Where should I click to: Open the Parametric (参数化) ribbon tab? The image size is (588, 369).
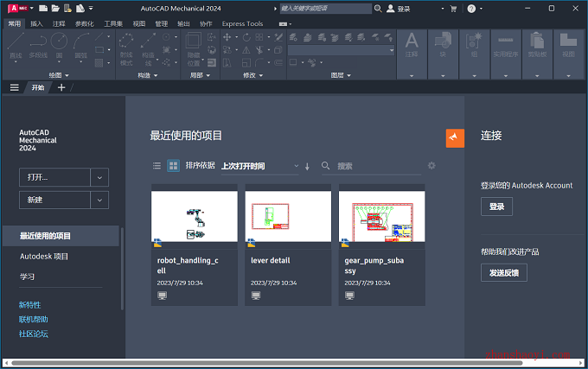(x=85, y=23)
